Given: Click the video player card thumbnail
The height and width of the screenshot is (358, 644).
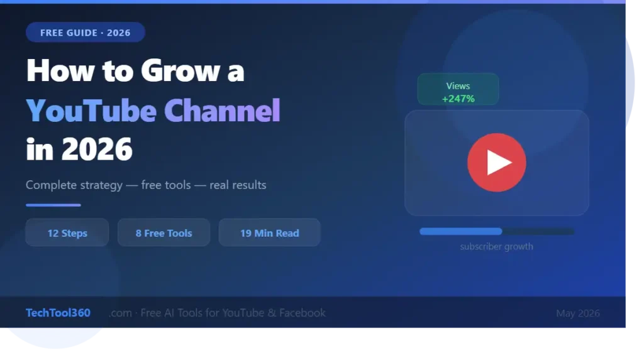Looking at the screenshot, I should [497, 163].
